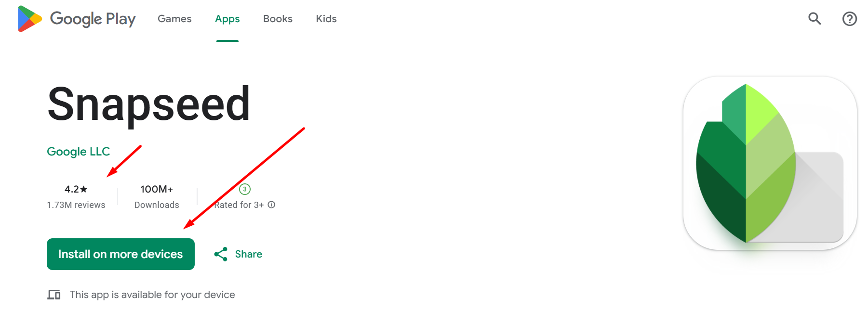Click the circled 3 content rating badge
Viewport: 868px width, 336px height.
[245, 189]
